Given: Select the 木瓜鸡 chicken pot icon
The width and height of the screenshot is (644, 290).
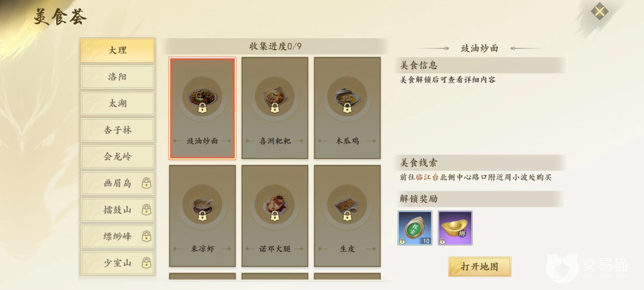Looking at the screenshot, I should coord(347,97).
